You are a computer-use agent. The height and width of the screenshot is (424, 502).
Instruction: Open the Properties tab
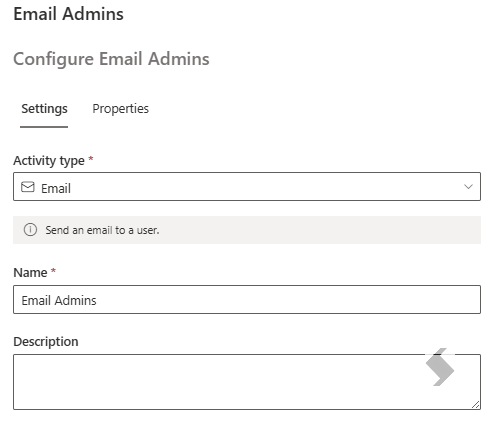(x=121, y=109)
